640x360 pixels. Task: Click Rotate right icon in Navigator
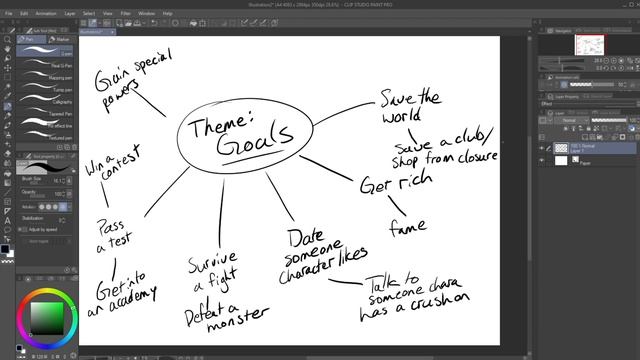click(x=613, y=68)
